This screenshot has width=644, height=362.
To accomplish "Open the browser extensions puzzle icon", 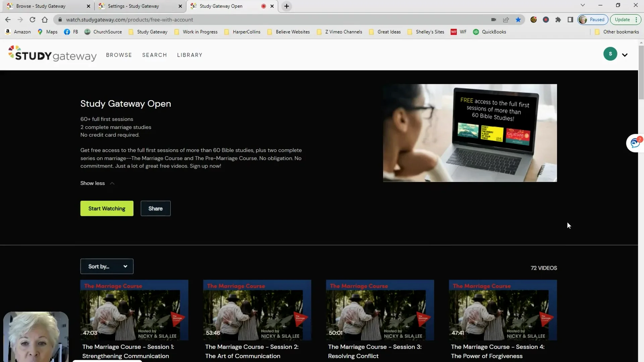I will point(558,20).
